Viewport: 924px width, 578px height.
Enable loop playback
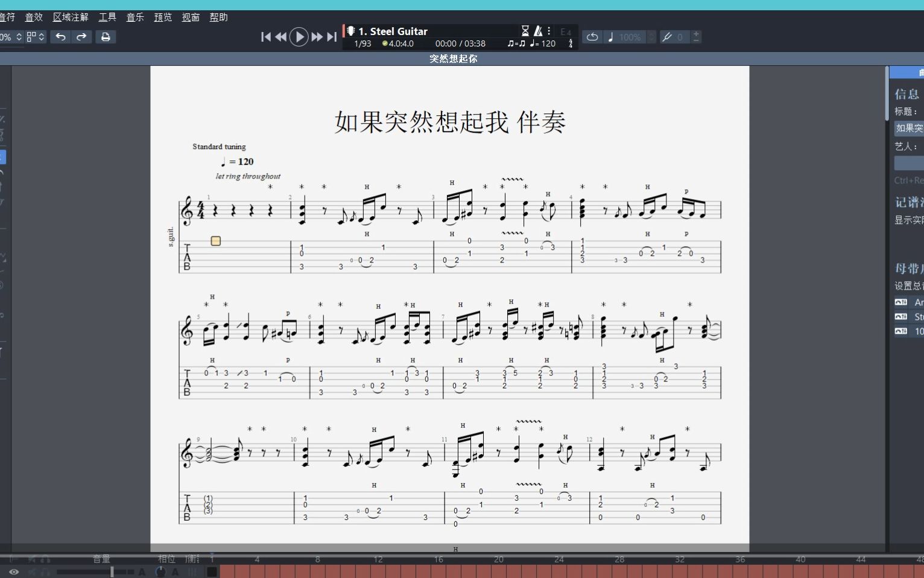pyautogui.click(x=592, y=37)
